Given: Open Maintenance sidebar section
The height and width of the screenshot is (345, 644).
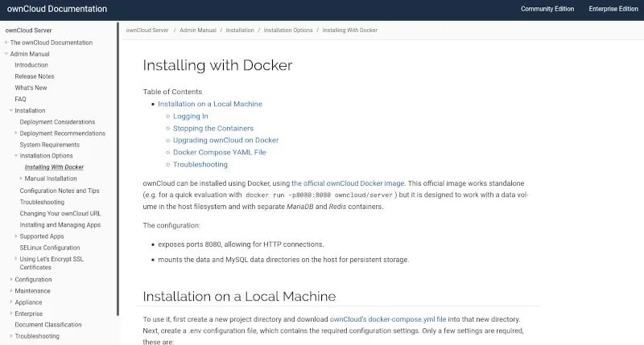Looking at the screenshot, I should pyautogui.click(x=32, y=291).
